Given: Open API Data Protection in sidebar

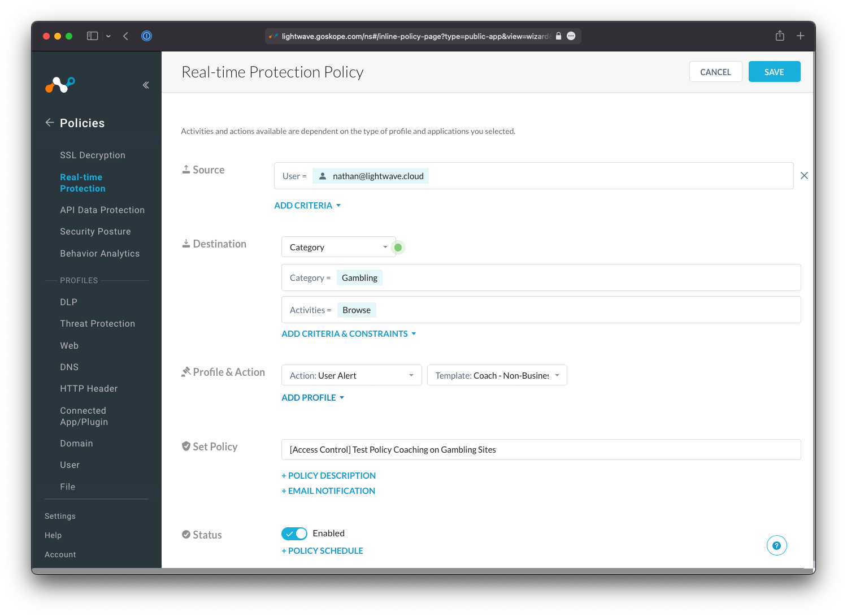Looking at the screenshot, I should pos(102,210).
